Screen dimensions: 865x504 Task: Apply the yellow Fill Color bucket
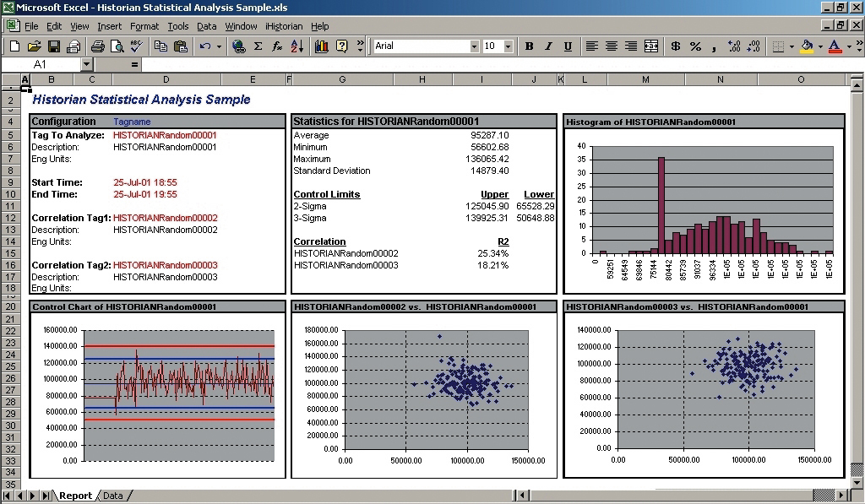coord(807,46)
